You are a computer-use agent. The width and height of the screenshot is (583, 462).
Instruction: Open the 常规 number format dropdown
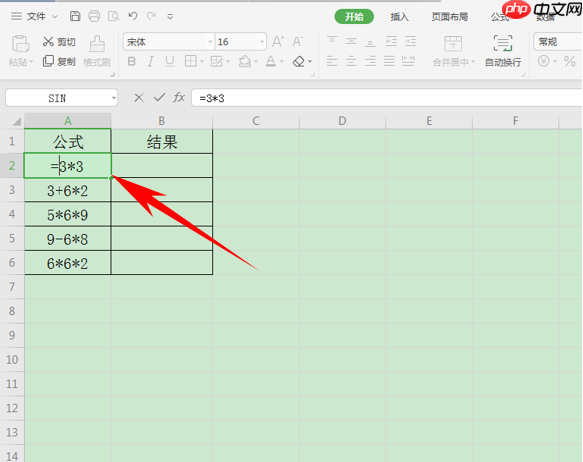[x=558, y=42]
